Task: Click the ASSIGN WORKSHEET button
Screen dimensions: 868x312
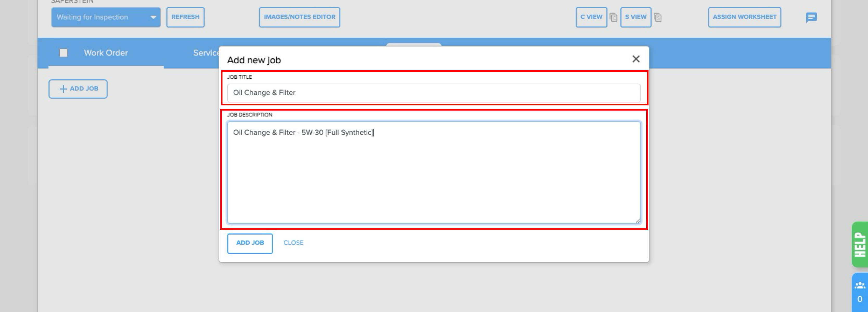Action: tap(744, 17)
